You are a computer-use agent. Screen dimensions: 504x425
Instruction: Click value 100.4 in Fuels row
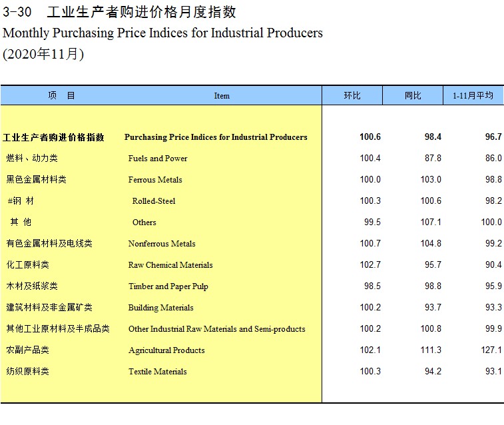(370, 158)
